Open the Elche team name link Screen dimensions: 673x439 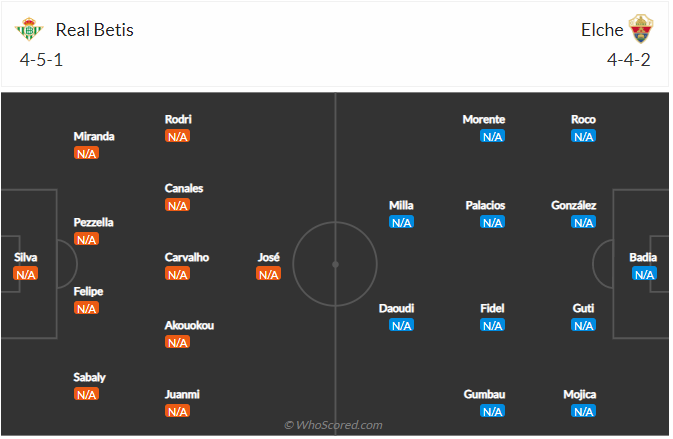602,30
